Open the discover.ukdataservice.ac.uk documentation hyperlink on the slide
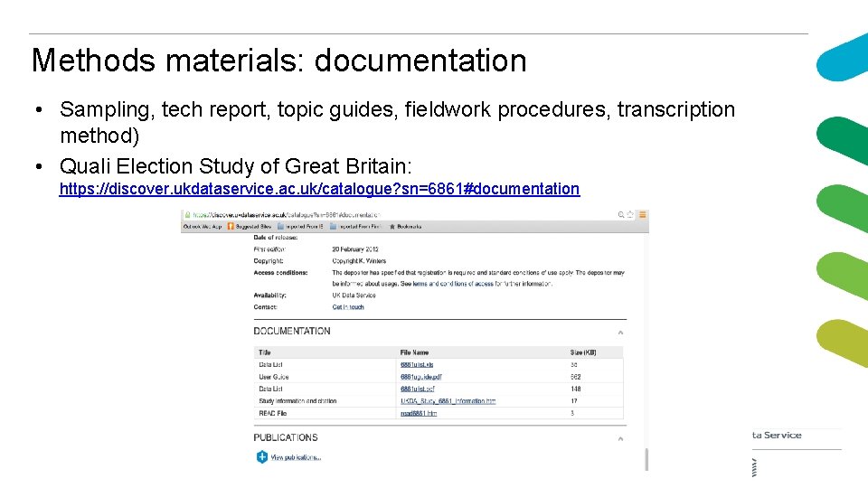868x488 pixels. click(319, 189)
